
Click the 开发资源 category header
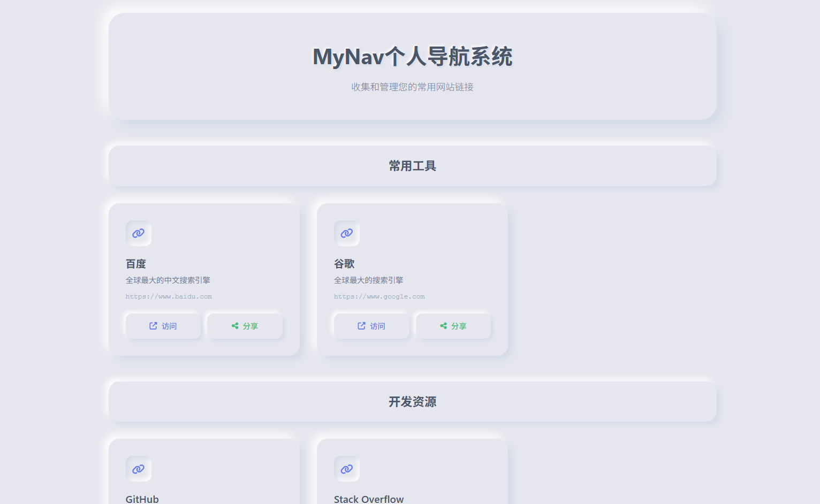click(x=413, y=402)
